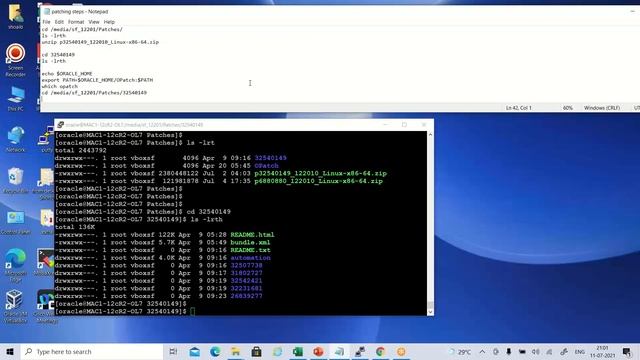Click the PuTTY terminal window title icon
640x360 pixels.
[60, 124]
